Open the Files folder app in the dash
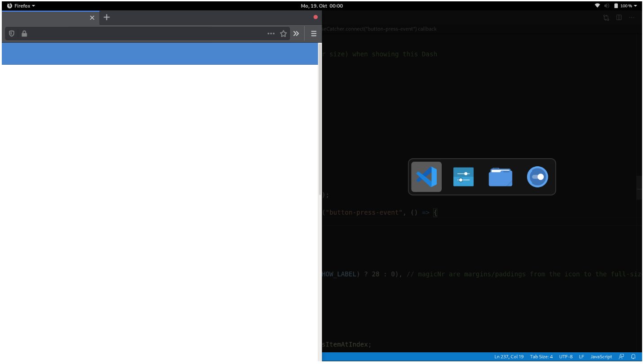Image resolution: width=643 pixels, height=364 pixels. [x=500, y=177]
